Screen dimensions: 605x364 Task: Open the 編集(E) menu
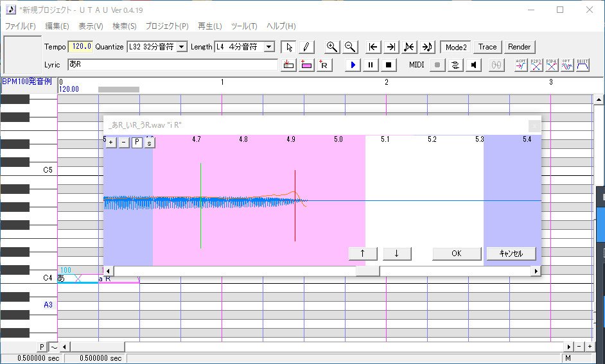point(57,26)
